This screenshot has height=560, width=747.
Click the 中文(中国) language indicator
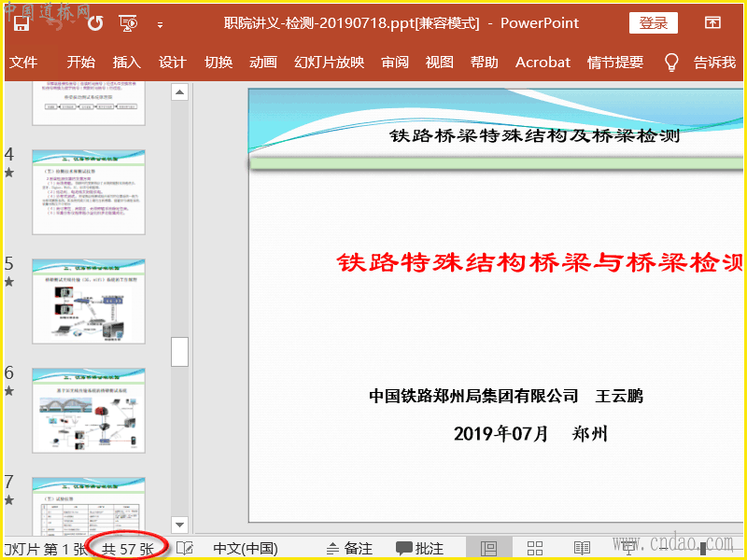click(246, 549)
